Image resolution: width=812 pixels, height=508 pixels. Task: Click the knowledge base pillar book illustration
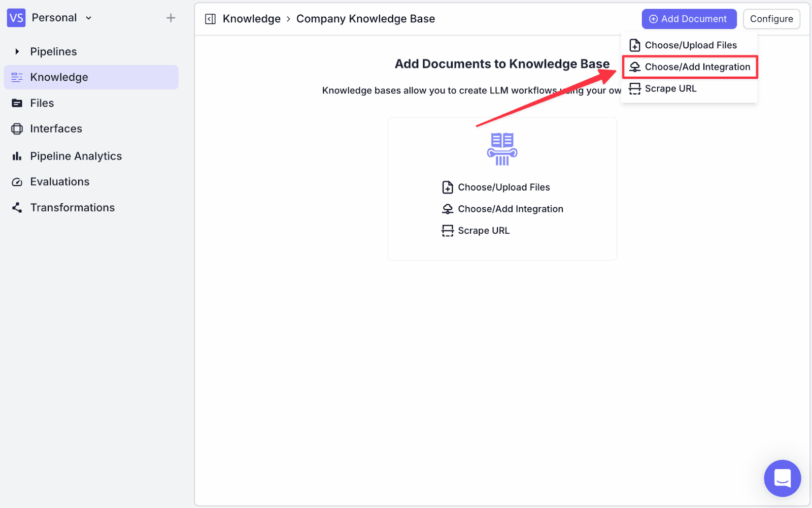pos(502,149)
